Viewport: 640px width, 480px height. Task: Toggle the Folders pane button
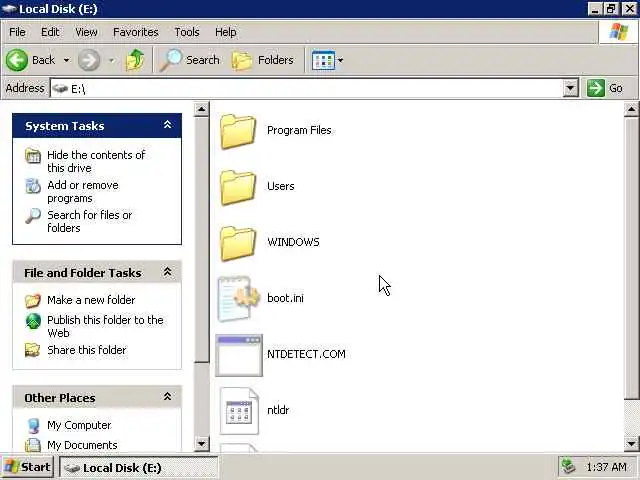click(x=262, y=60)
